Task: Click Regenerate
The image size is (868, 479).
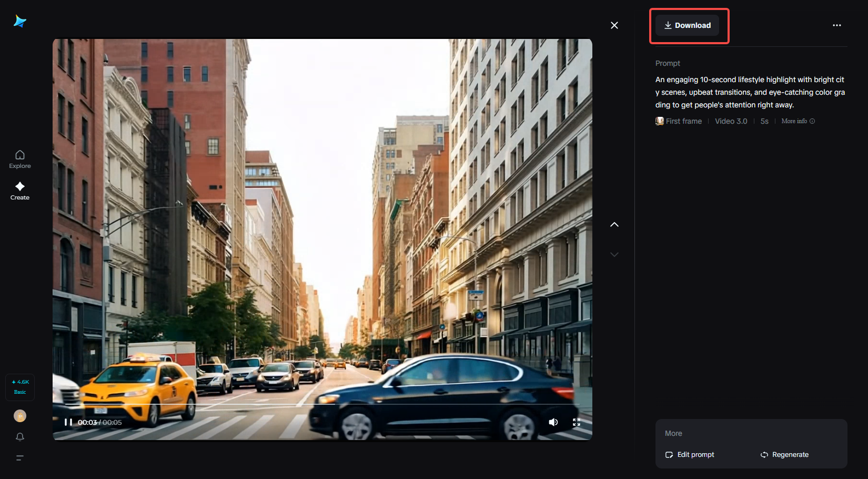Action: click(x=784, y=455)
